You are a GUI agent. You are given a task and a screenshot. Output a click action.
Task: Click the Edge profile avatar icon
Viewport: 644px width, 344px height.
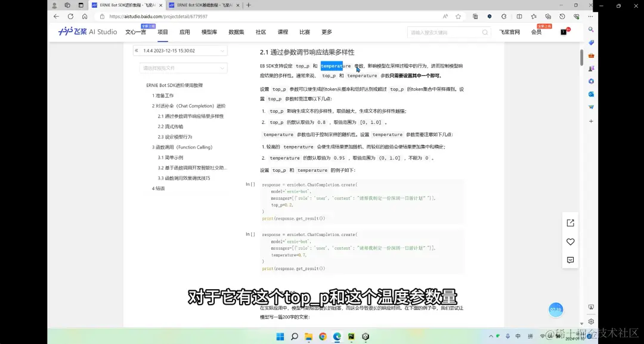[x=54, y=5]
